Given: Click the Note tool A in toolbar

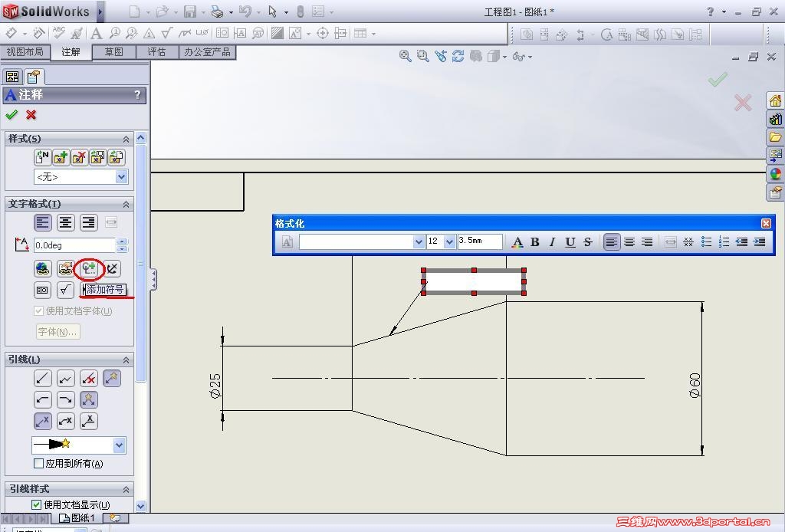Looking at the screenshot, I should [x=96, y=34].
